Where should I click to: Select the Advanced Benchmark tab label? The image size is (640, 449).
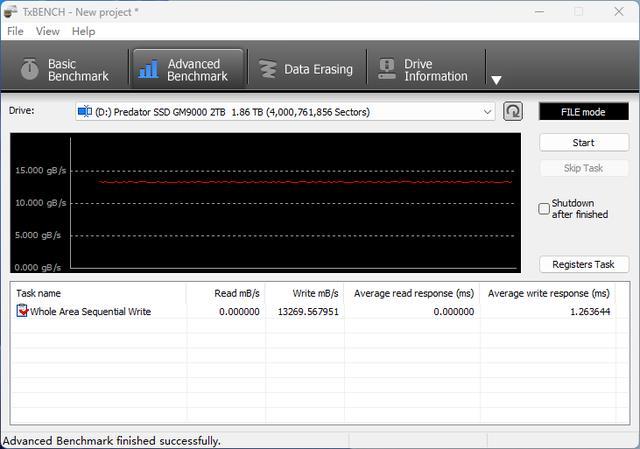[x=198, y=70]
